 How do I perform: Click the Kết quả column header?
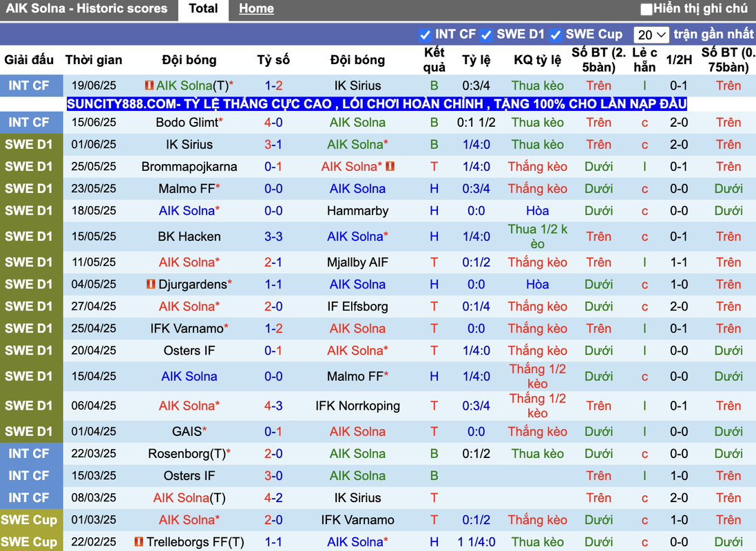pos(434,60)
